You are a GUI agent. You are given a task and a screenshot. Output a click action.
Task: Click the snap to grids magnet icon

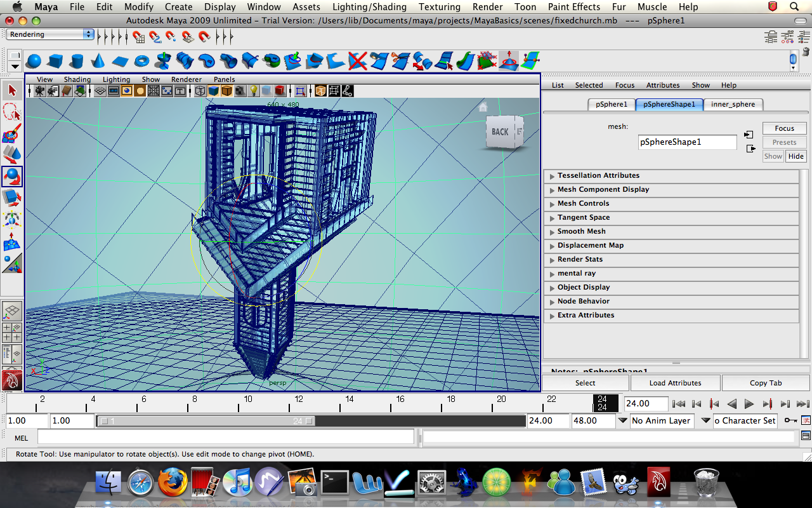click(x=138, y=37)
